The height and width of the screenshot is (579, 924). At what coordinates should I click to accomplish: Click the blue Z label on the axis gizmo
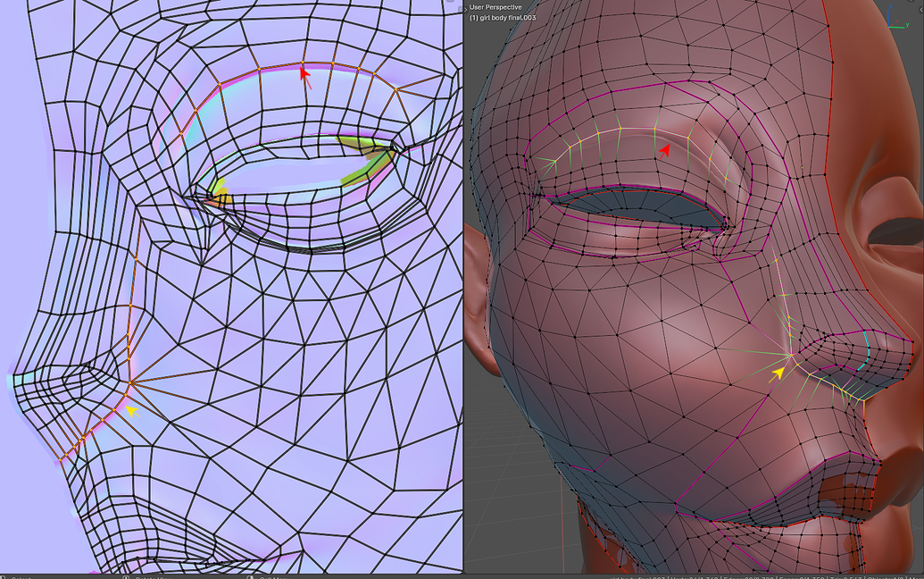point(891,6)
